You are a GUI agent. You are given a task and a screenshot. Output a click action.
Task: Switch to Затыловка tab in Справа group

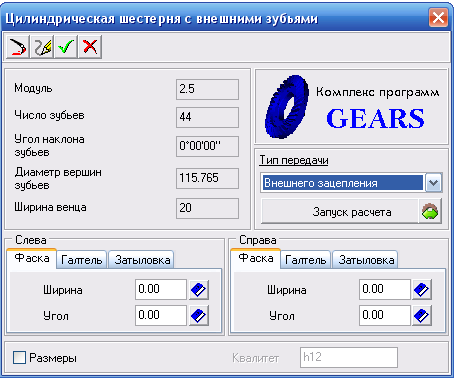(366, 260)
